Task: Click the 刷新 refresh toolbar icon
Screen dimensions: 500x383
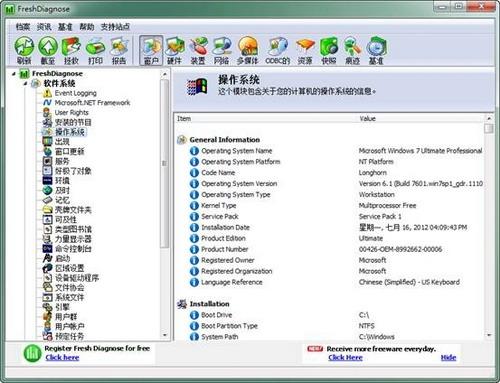Action: pyautogui.click(x=24, y=50)
